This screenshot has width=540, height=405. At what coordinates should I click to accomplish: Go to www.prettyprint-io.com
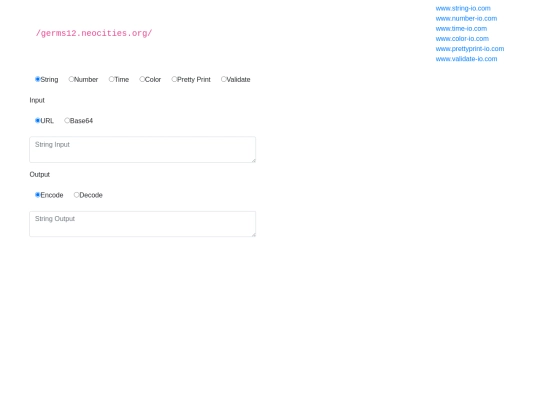pyautogui.click(x=470, y=49)
